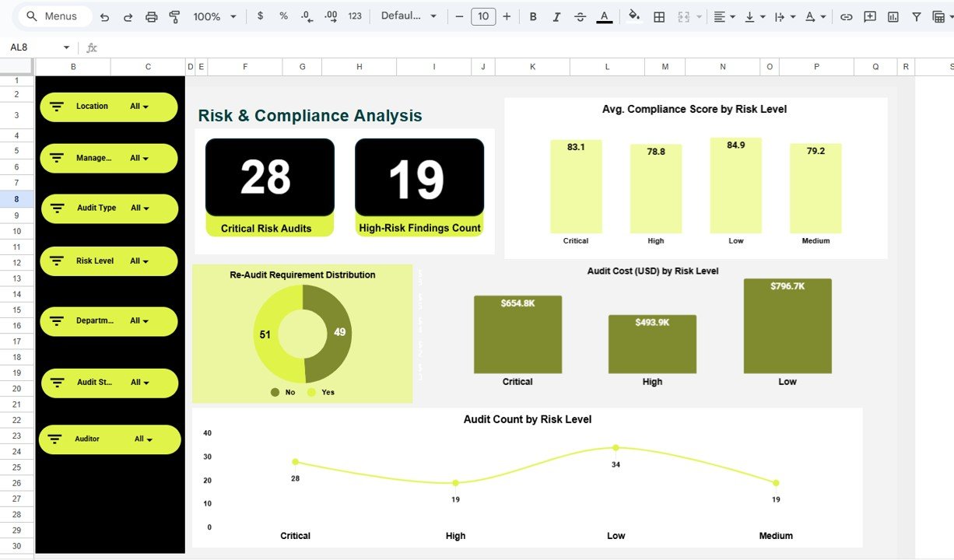Screen dimensions: 954x560
Task: Open the Menus search
Action: (53, 16)
